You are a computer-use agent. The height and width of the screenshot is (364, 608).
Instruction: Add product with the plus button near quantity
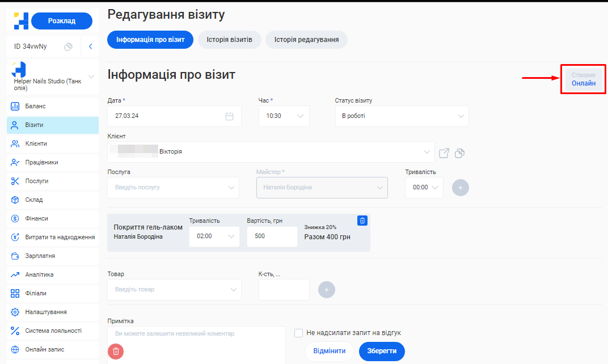tap(327, 290)
